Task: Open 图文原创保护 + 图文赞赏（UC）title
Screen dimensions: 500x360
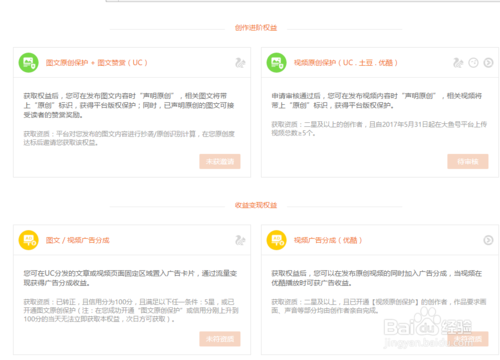Action: coord(97,63)
